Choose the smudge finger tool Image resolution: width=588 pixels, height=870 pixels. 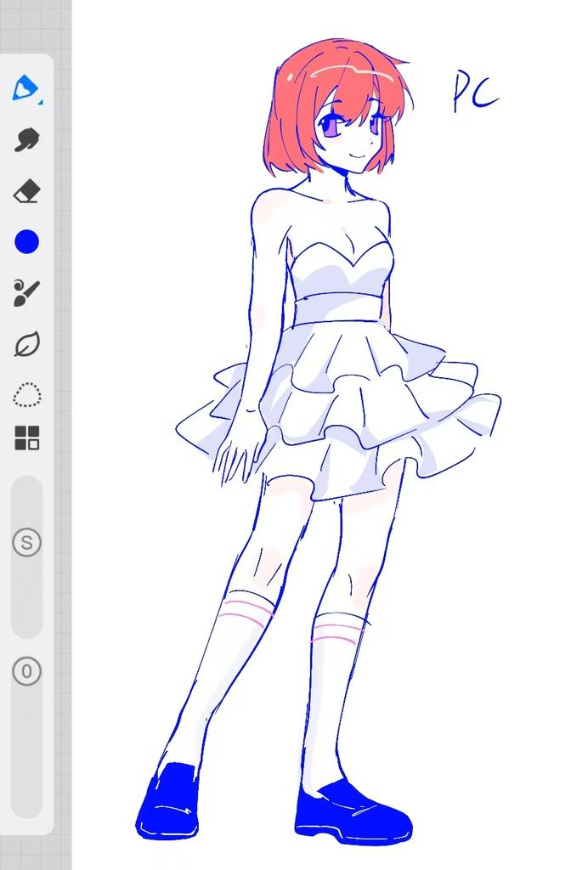pyautogui.click(x=26, y=139)
